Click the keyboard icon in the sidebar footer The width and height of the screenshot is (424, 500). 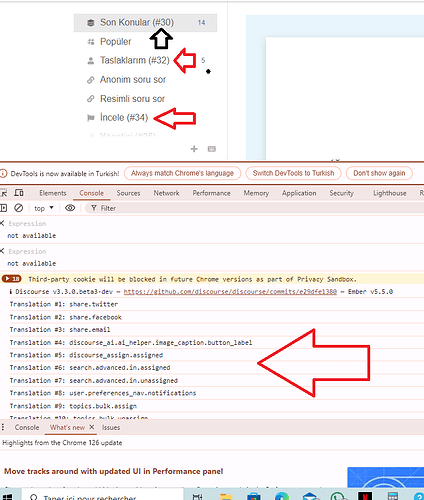(x=212, y=149)
